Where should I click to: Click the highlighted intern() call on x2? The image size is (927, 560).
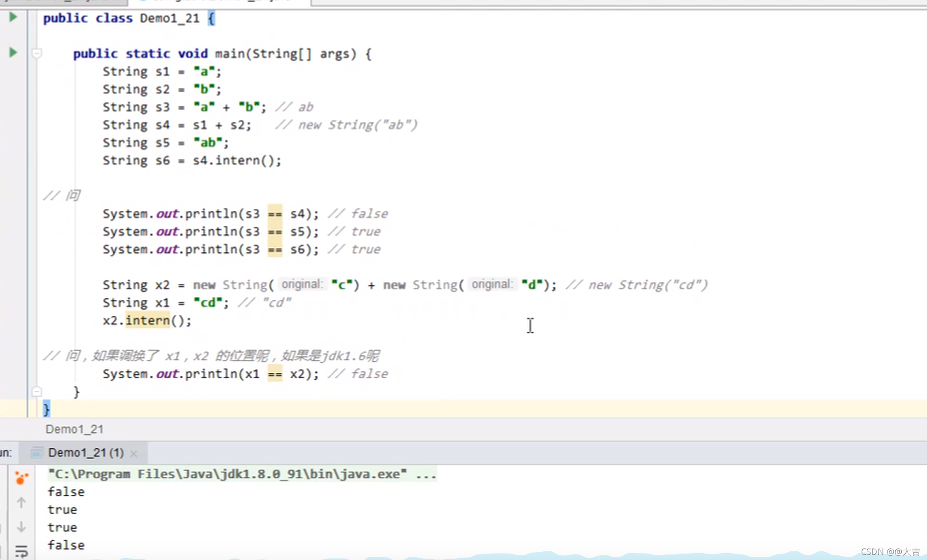pyautogui.click(x=148, y=320)
